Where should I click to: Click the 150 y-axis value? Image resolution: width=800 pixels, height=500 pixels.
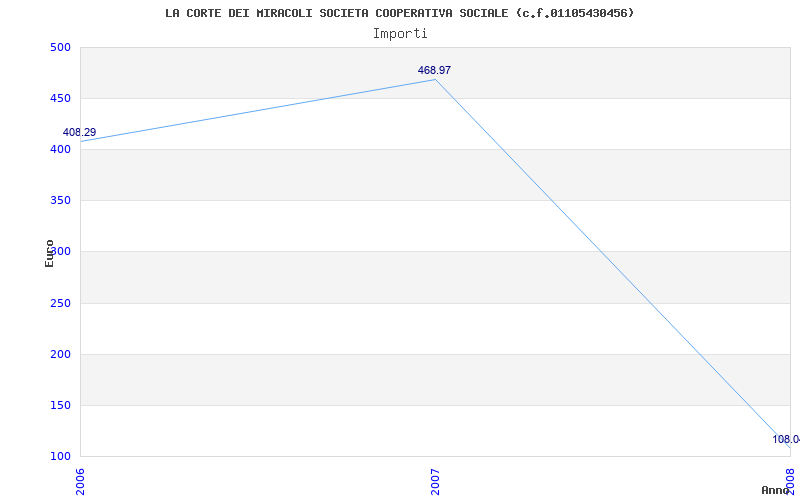60,406
